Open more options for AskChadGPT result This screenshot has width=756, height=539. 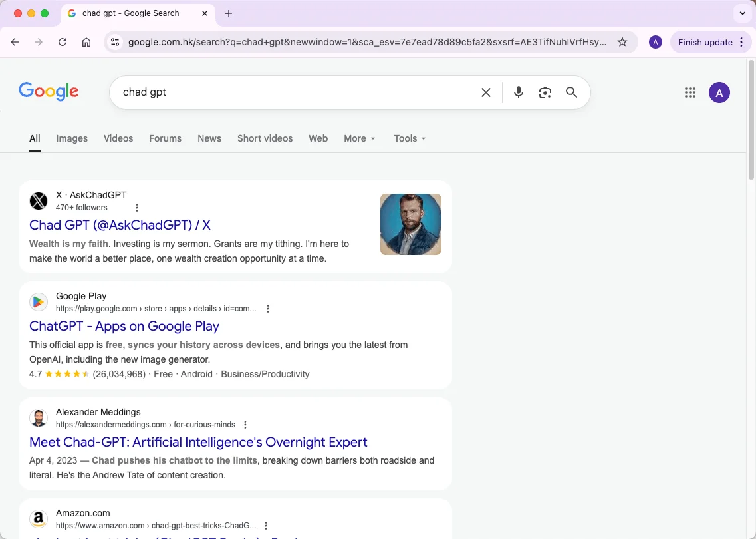pos(137,208)
